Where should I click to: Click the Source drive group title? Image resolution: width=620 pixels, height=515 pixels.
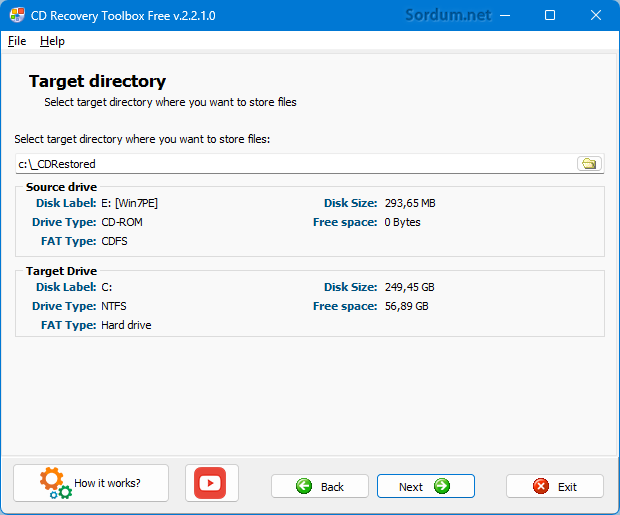pyautogui.click(x=61, y=187)
